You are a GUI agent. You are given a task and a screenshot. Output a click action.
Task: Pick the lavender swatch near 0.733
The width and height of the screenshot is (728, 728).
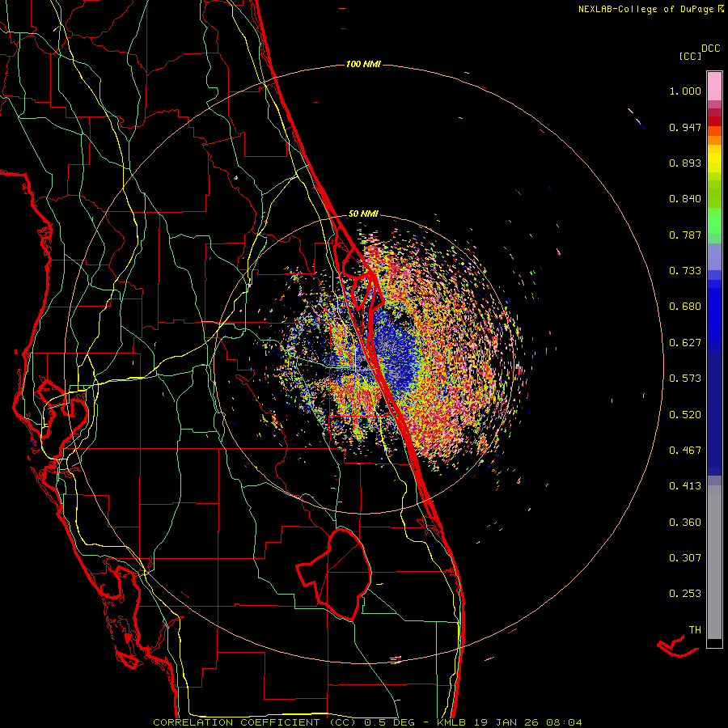[x=714, y=258]
